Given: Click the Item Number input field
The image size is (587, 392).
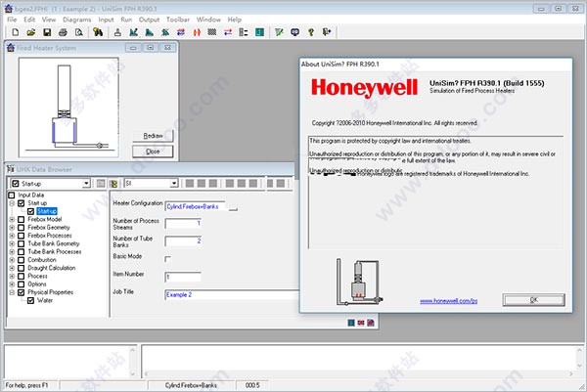Looking at the screenshot, I should tap(183, 277).
